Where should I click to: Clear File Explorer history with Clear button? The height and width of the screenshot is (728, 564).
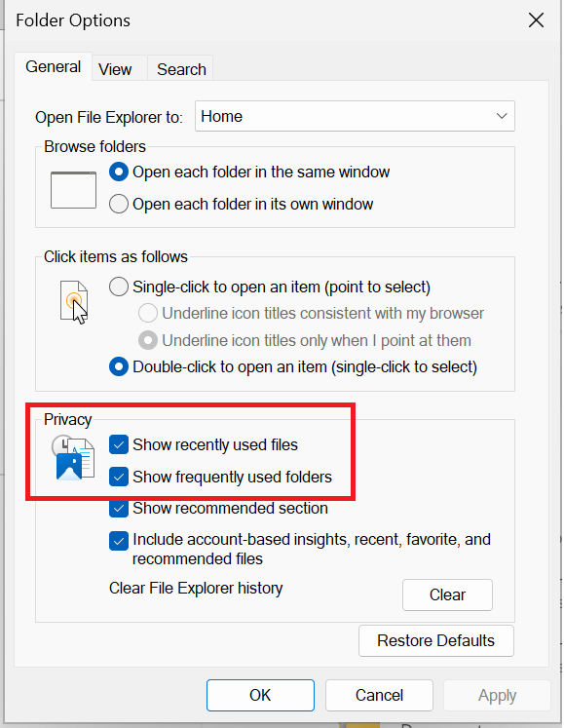[447, 594]
